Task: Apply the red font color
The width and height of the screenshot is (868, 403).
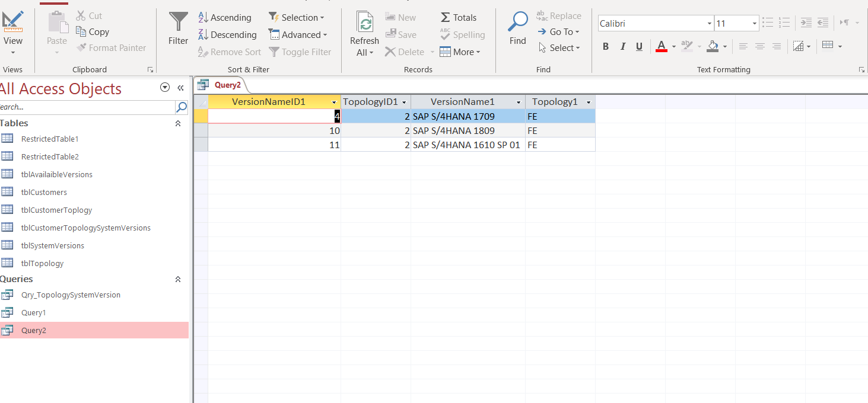Action: pyautogui.click(x=662, y=47)
